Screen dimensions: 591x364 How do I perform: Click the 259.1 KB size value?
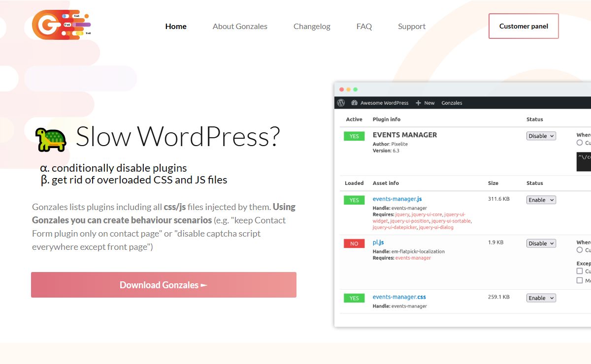pos(498,297)
